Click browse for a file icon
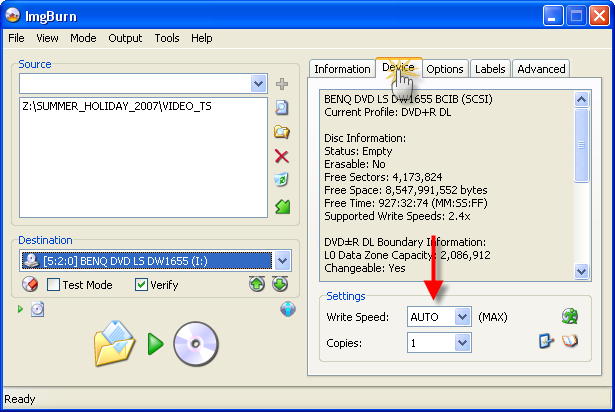 point(282,108)
